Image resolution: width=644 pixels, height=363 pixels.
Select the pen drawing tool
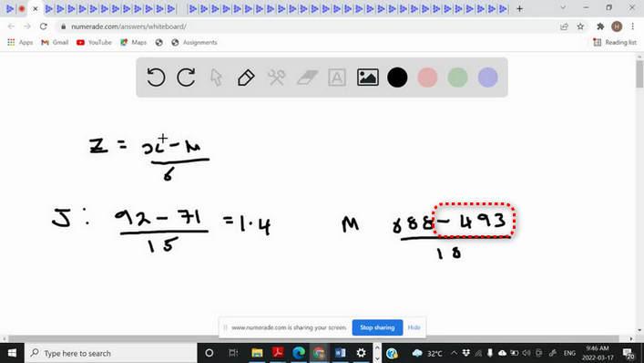pyautogui.click(x=246, y=78)
